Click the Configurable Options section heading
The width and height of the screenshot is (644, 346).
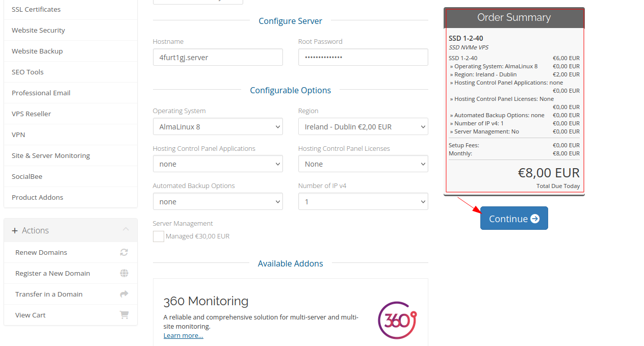[291, 90]
